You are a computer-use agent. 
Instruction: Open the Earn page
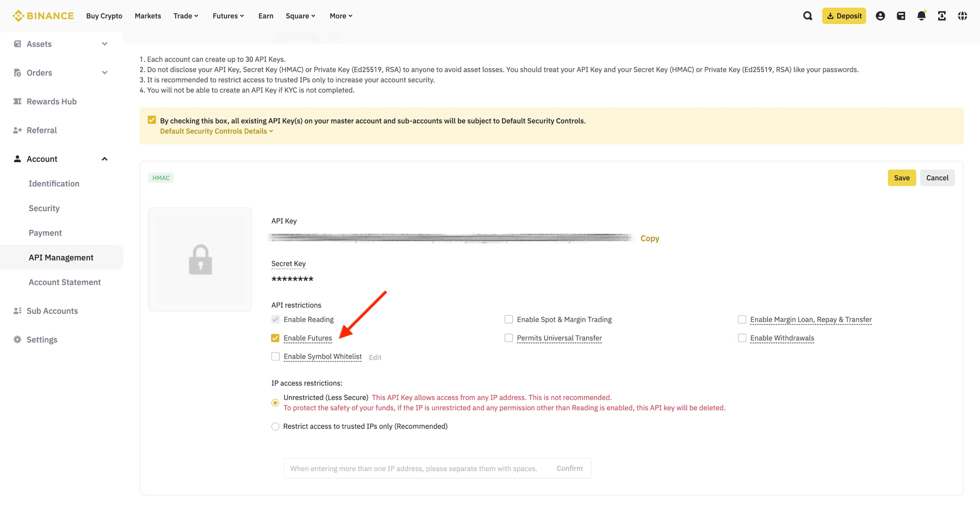click(x=266, y=16)
